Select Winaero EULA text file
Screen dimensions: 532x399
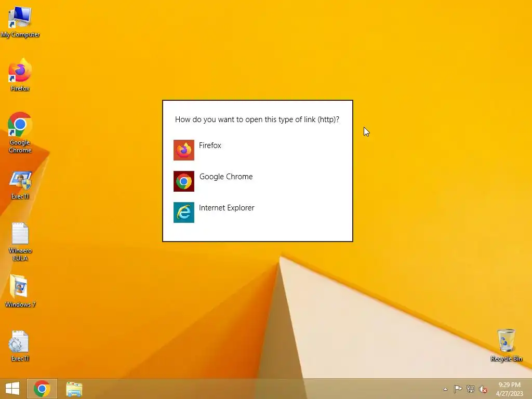[x=20, y=242]
